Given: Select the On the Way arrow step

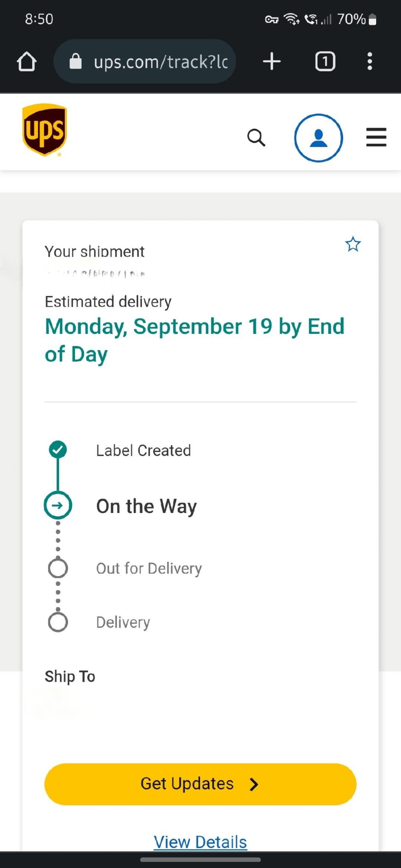Looking at the screenshot, I should click(x=58, y=505).
